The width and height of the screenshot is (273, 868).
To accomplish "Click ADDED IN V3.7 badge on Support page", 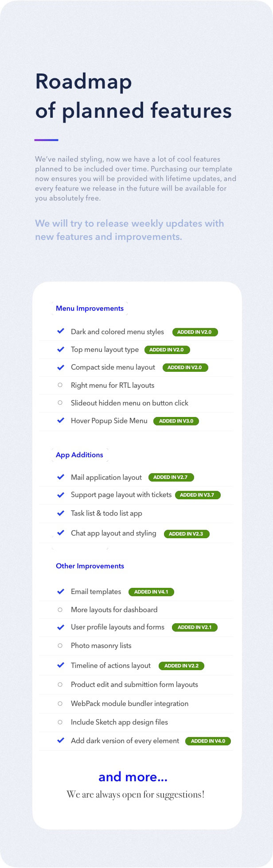I will [x=197, y=495].
